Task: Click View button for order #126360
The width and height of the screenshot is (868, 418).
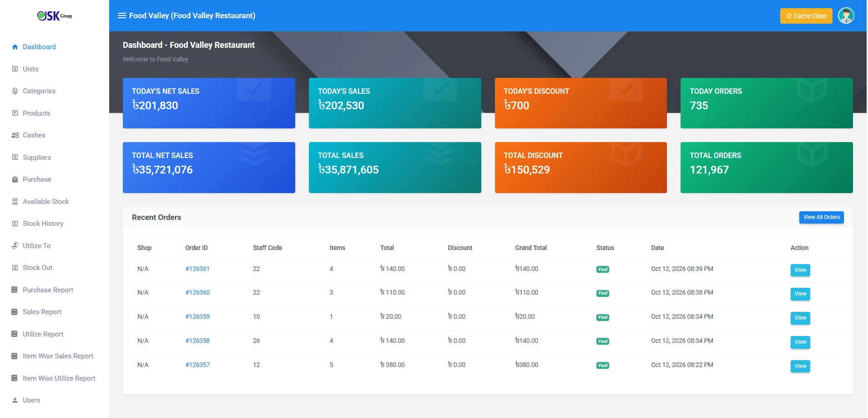Action: [x=800, y=294]
